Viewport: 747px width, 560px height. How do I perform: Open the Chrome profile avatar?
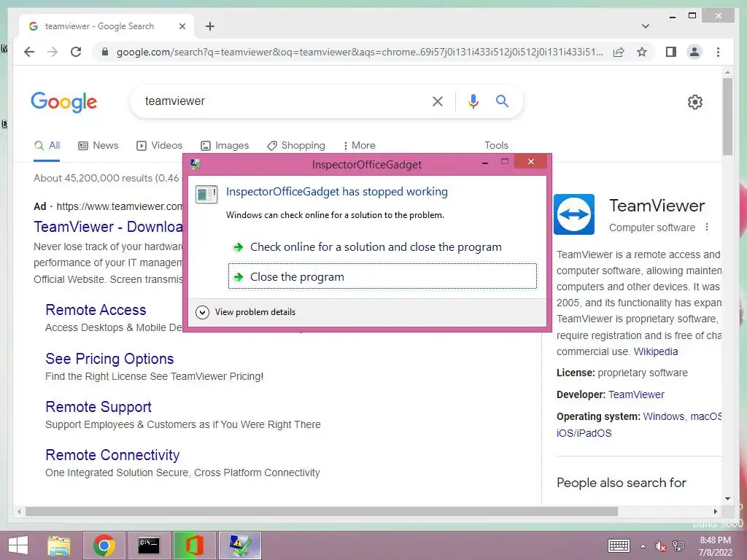coord(694,52)
